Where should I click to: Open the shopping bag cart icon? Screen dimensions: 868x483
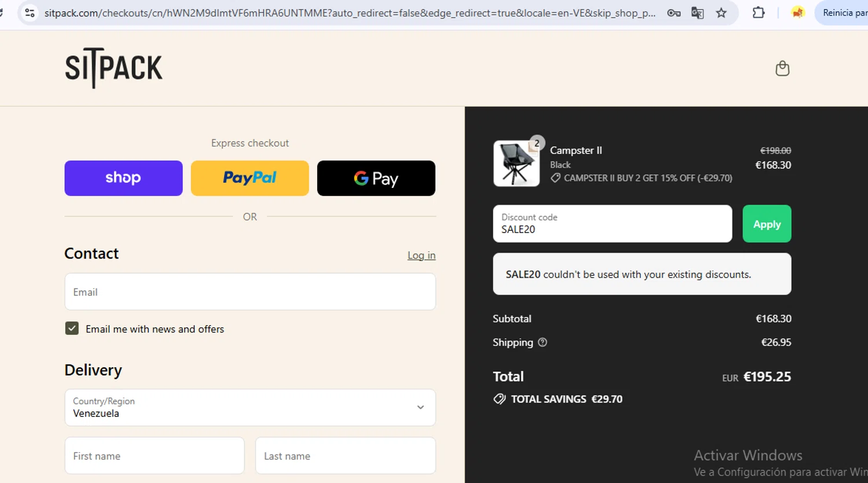click(x=782, y=68)
